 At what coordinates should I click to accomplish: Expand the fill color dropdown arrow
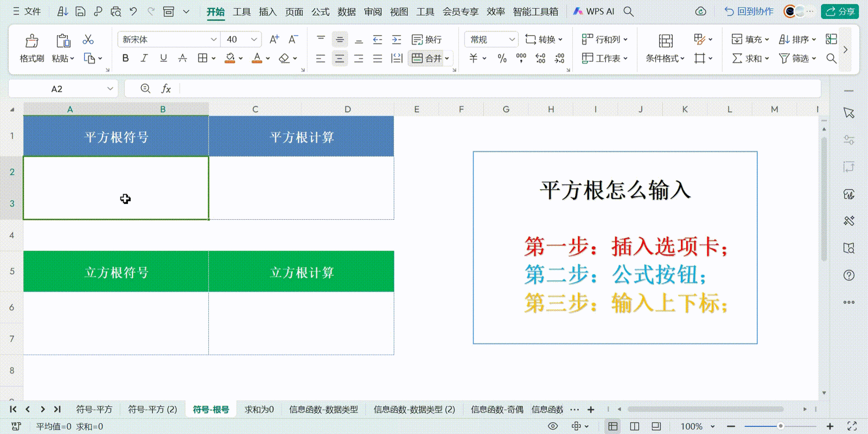pos(241,58)
